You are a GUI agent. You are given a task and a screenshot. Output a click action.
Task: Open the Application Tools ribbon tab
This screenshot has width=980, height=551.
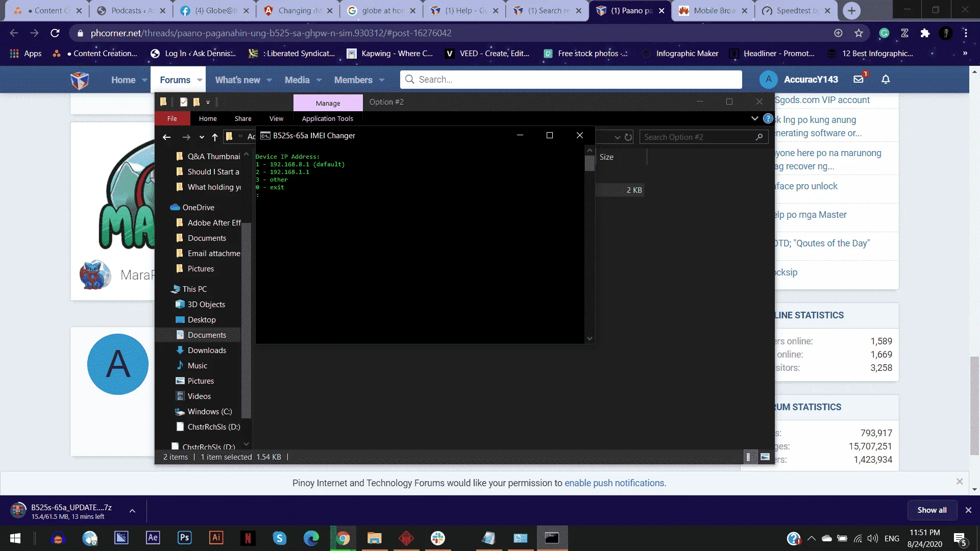click(x=328, y=118)
